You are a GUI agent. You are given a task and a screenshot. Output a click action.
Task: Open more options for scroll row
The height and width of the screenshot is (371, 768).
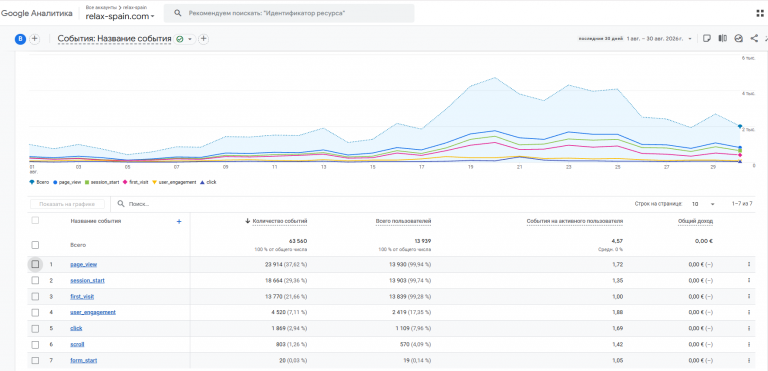click(x=749, y=345)
